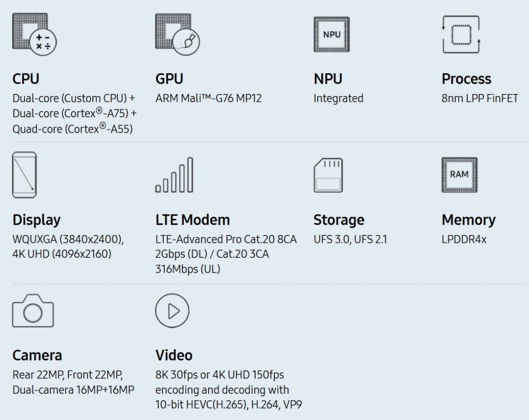Click the Process chip cycle icon
This screenshot has height=420, width=529.
[x=461, y=35]
